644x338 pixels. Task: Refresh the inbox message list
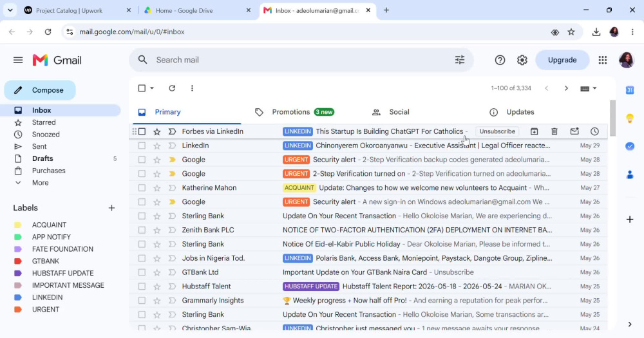[172, 88]
